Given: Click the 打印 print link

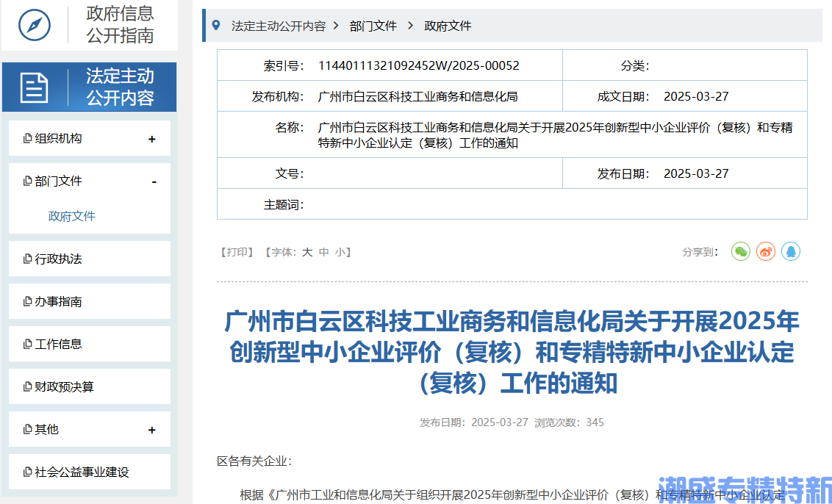Looking at the screenshot, I should 237,252.
